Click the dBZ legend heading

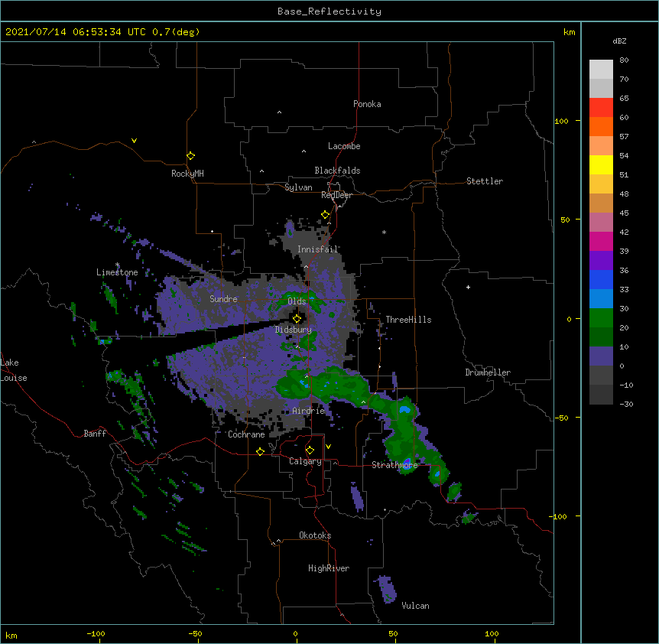pyautogui.click(x=619, y=41)
